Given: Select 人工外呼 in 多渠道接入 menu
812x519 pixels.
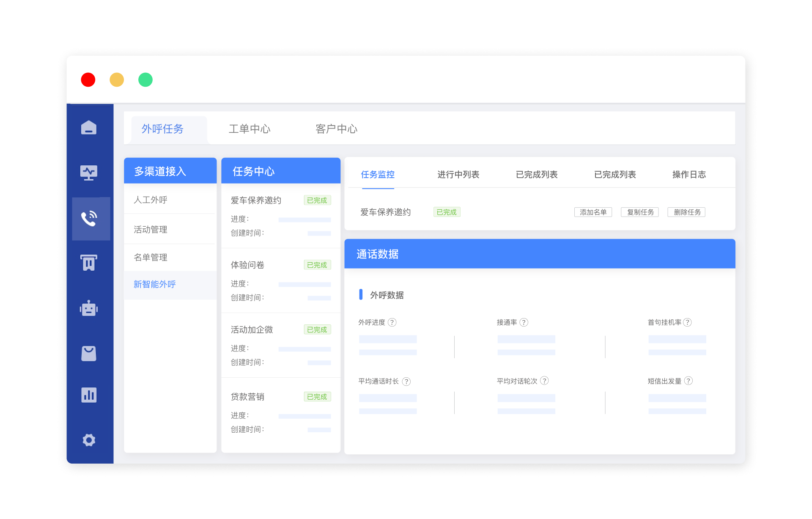Looking at the screenshot, I should (149, 200).
